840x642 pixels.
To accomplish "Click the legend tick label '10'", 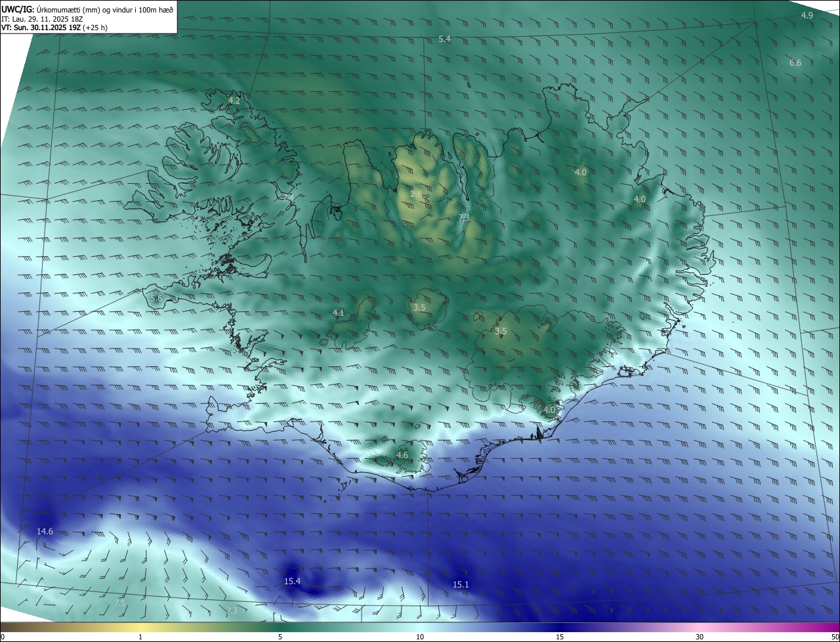I will tap(420, 637).
